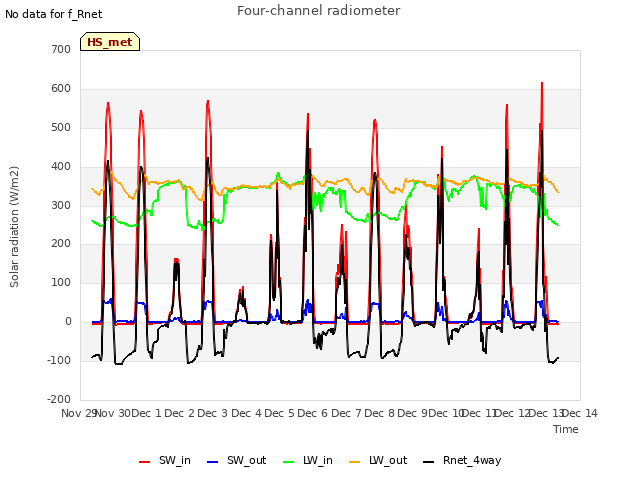Screen dimensions: 640x480
Task: Click the HS_met label box
Action: pyautogui.click(x=110, y=42)
